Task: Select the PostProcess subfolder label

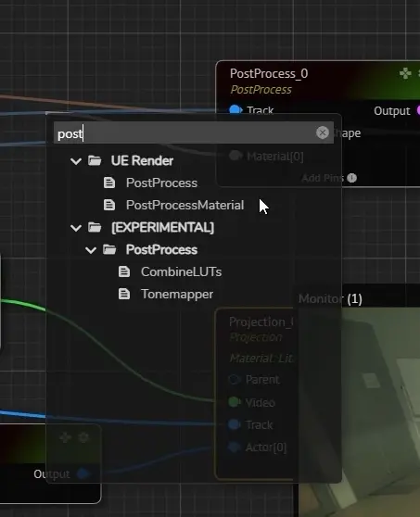Action: 161,250
